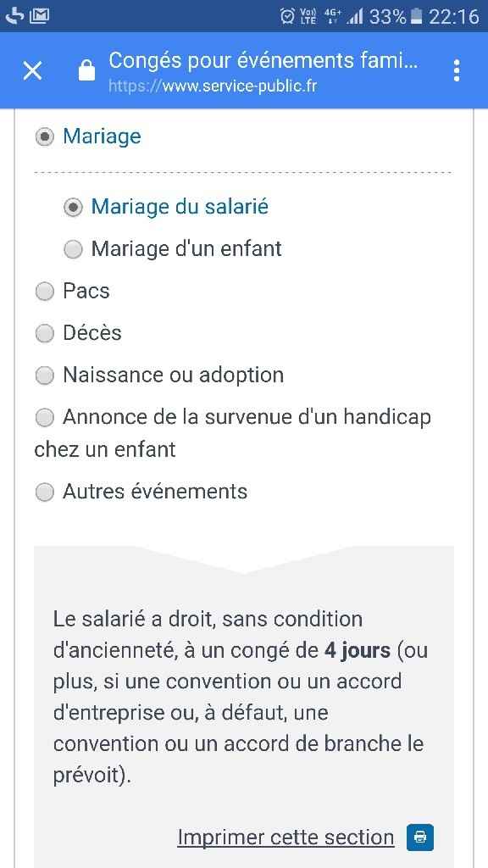Click the padlock icon in the address bar
Viewport: 488px width, 868px height.
coord(86,70)
